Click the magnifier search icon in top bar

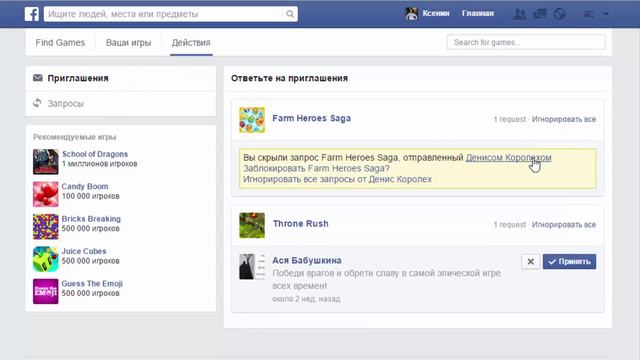pyautogui.click(x=290, y=14)
